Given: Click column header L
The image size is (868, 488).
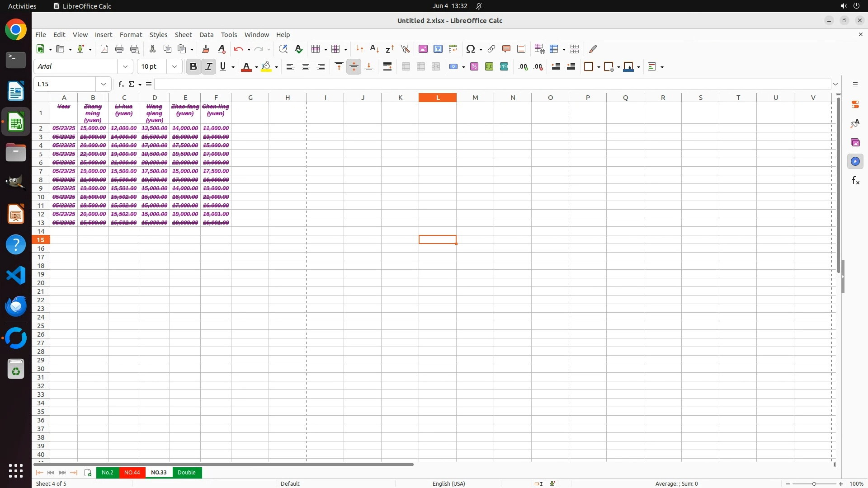Looking at the screenshot, I should tap(438, 97).
